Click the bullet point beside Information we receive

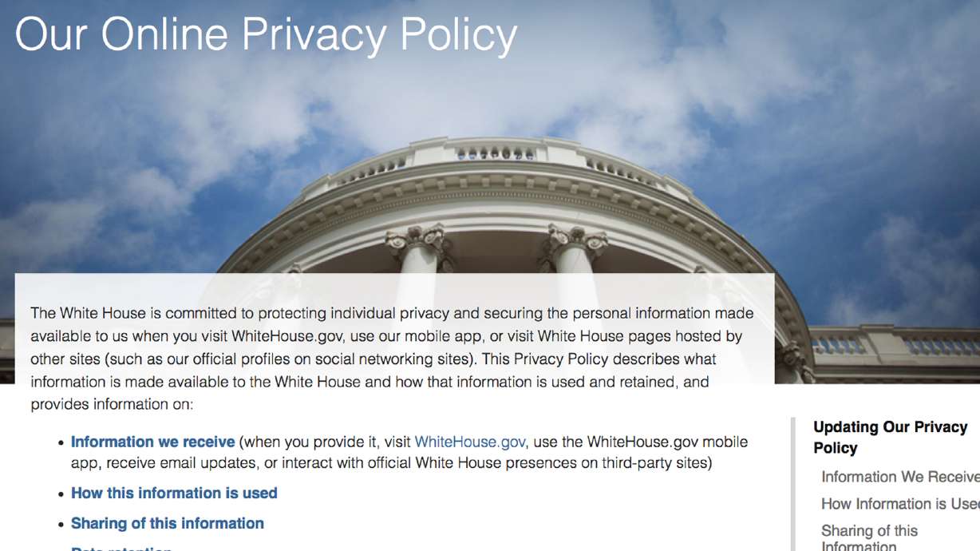click(x=61, y=442)
